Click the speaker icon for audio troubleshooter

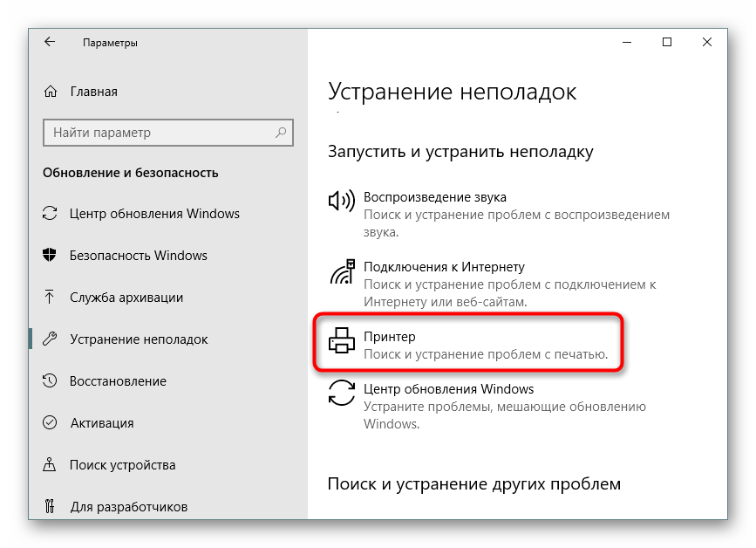coord(341,200)
